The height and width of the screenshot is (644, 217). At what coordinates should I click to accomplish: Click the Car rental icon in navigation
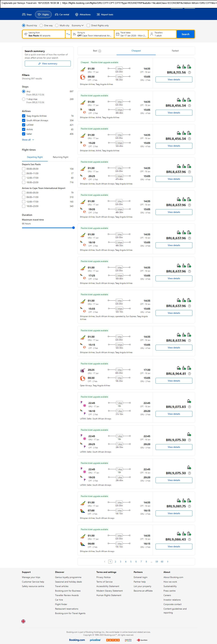pyautogui.click(x=56, y=14)
